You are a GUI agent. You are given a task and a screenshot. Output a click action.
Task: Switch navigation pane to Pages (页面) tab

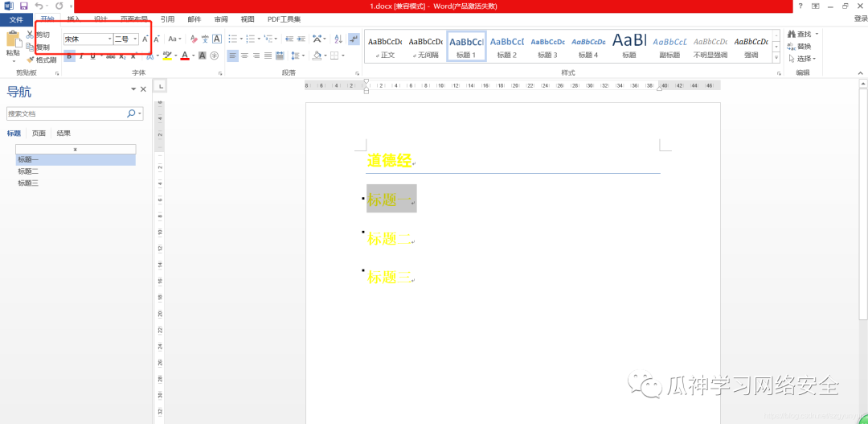point(39,133)
